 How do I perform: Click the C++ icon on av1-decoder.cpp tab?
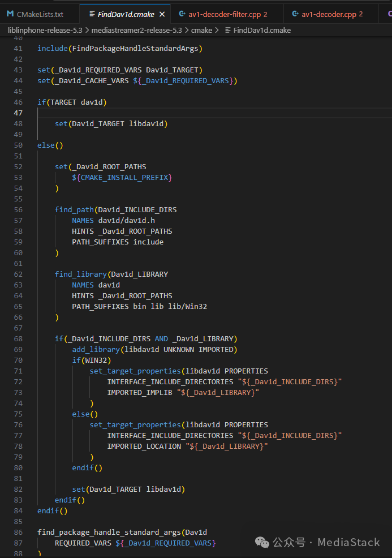pos(294,14)
